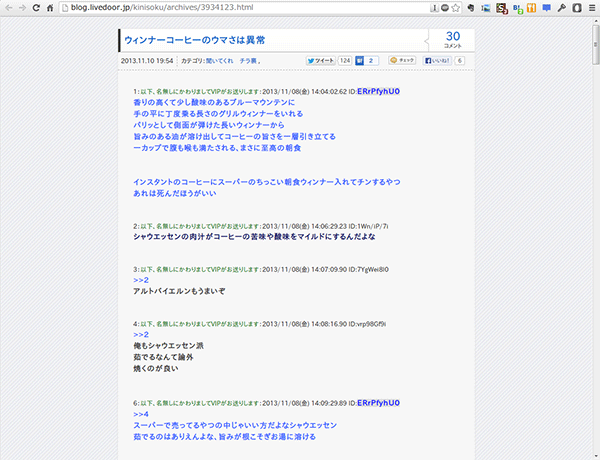The height and width of the screenshot is (460, 600).
Task: Follow the >>4 anchor in post 6
Action: click(141, 414)
